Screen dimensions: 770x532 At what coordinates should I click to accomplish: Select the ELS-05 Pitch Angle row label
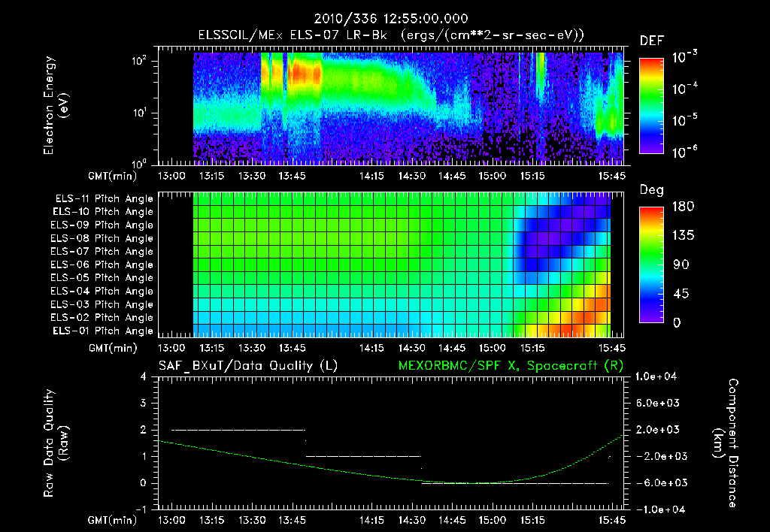pyautogui.click(x=102, y=278)
